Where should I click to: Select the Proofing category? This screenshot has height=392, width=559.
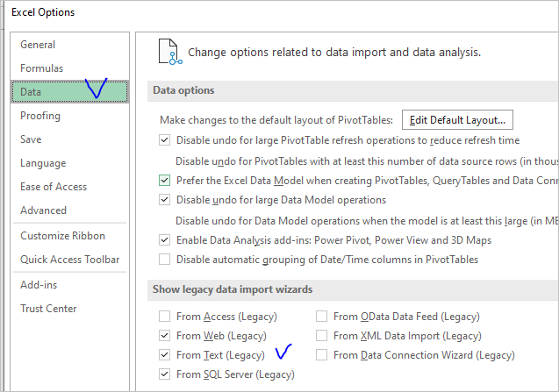pyautogui.click(x=40, y=116)
